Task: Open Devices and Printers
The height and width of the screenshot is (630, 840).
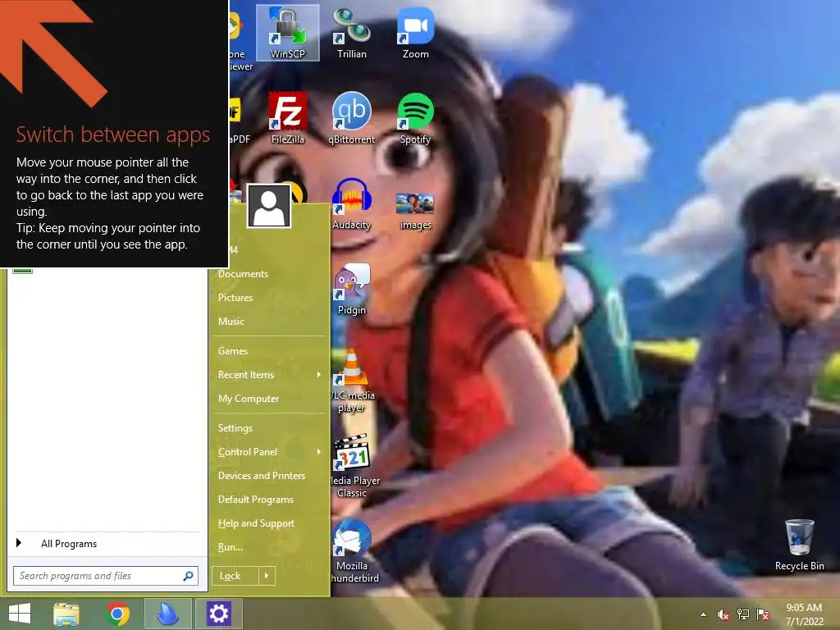Action: (262, 476)
